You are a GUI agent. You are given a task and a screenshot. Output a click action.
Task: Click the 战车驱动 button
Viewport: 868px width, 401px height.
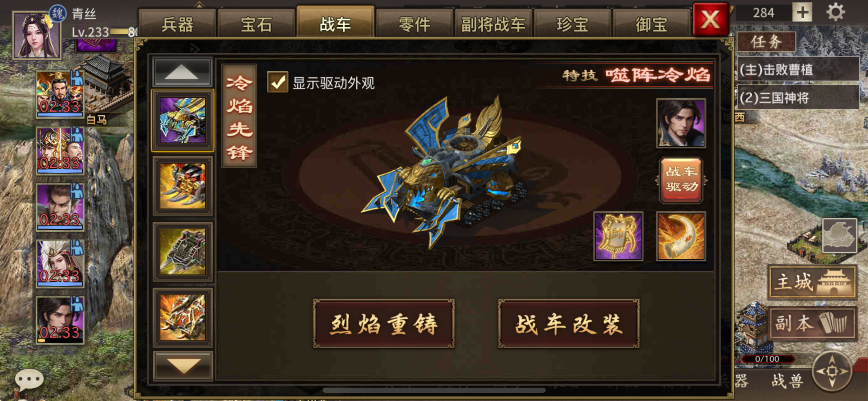point(682,180)
